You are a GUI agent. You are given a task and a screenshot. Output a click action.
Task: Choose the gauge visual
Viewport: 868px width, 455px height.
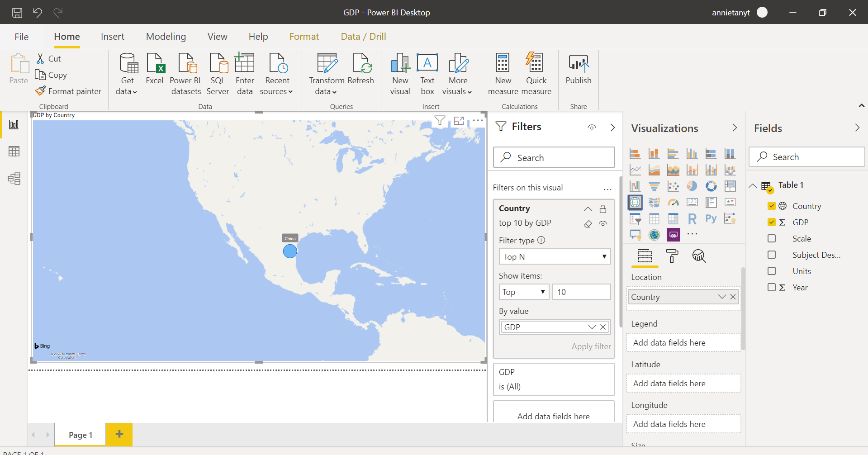click(673, 203)
